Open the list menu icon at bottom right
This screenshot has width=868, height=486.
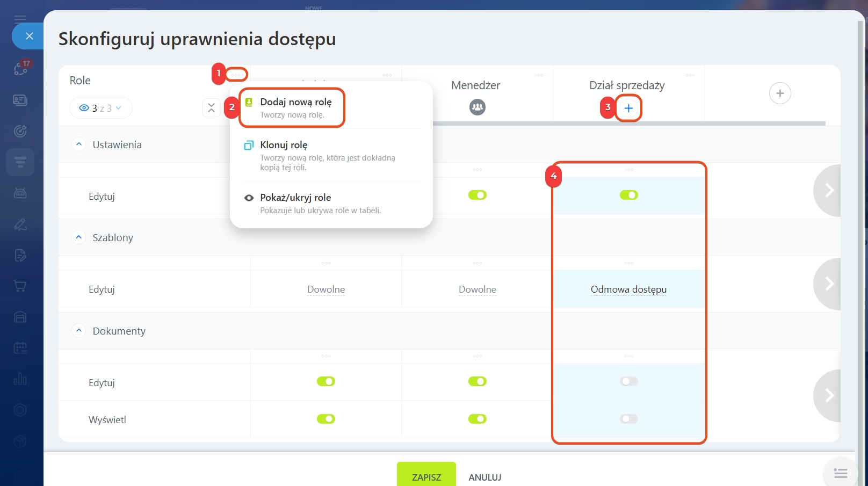coord(840,473)
